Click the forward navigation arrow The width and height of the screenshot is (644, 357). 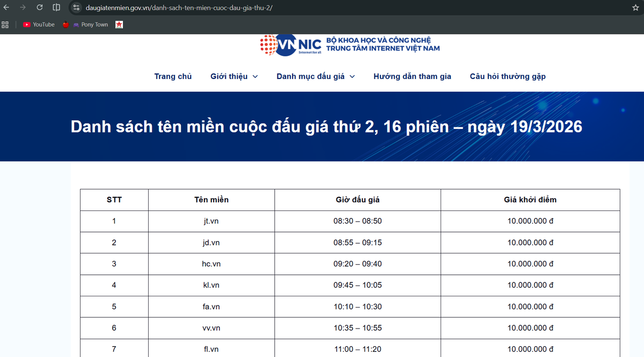pyautogui.click(x=22, y=8)
